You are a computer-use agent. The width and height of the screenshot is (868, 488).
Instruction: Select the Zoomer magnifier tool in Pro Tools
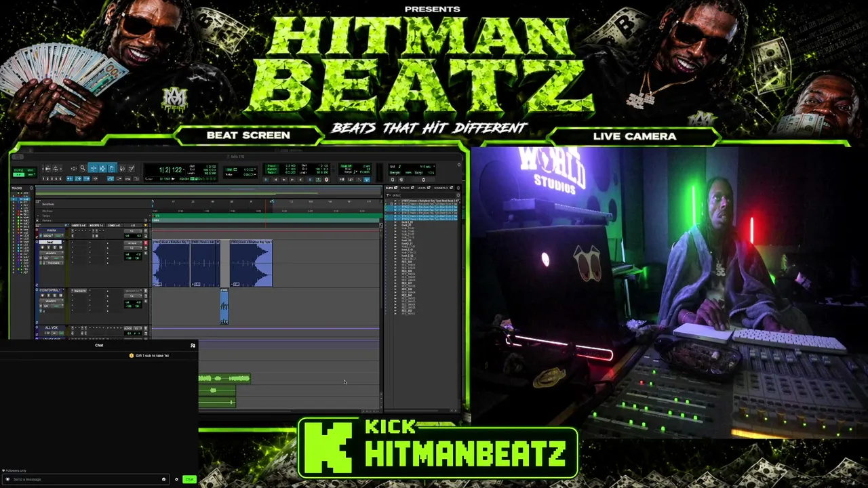point(83,168)
